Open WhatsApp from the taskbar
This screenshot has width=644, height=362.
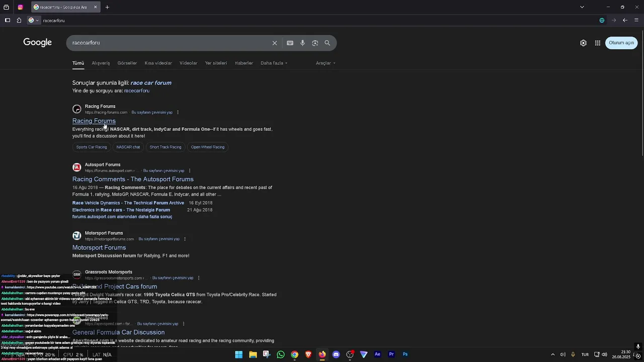pyautogui.click(x=281, y=354)
